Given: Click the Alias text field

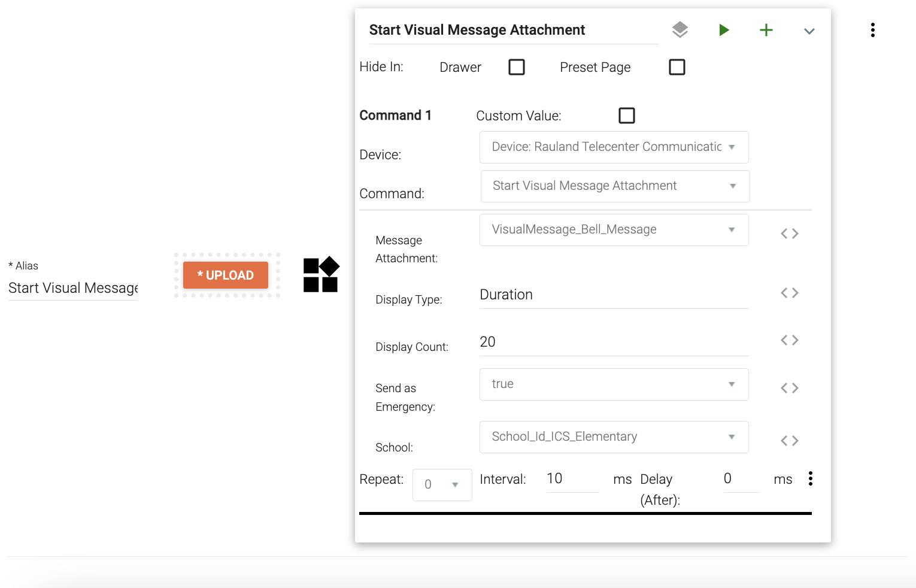Looking at the screenshot, I should pyautogui.click(x=73, y=288).
